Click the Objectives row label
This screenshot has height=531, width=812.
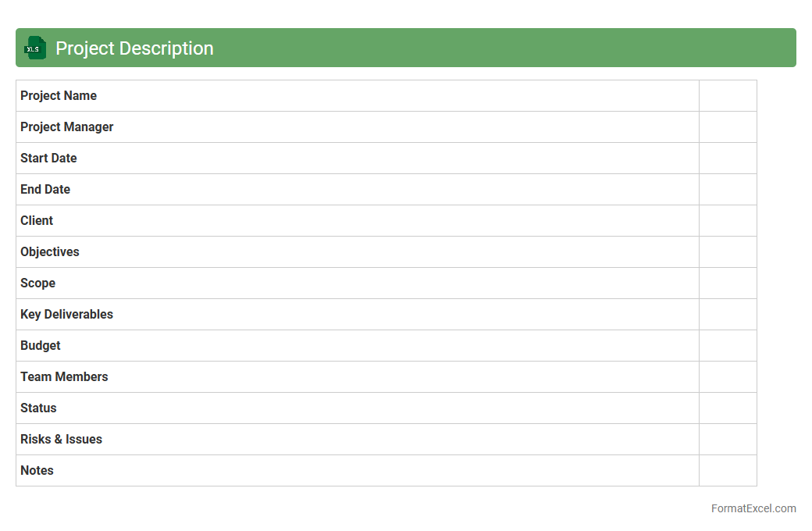tap(50, 252)
